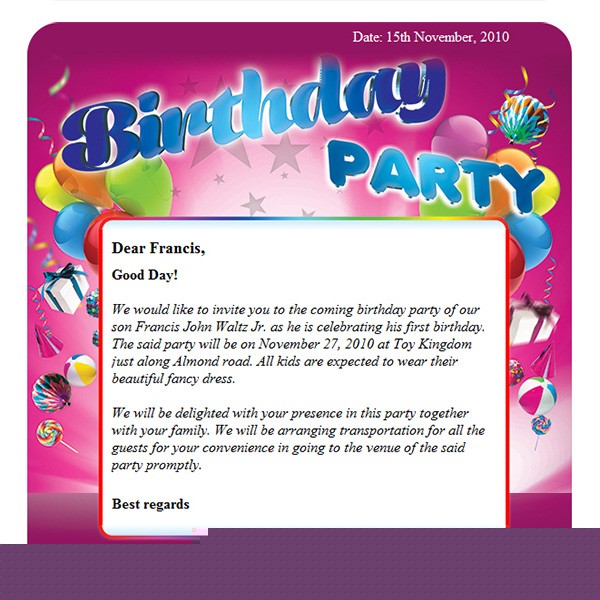Click the gift box with purple ribbon

pyautogui.click(x=533, y=321)
